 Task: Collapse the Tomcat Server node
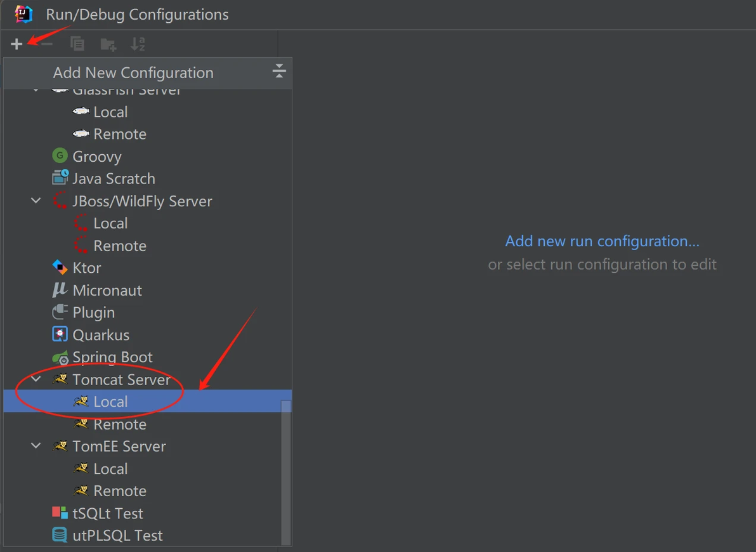pos(36,379)
